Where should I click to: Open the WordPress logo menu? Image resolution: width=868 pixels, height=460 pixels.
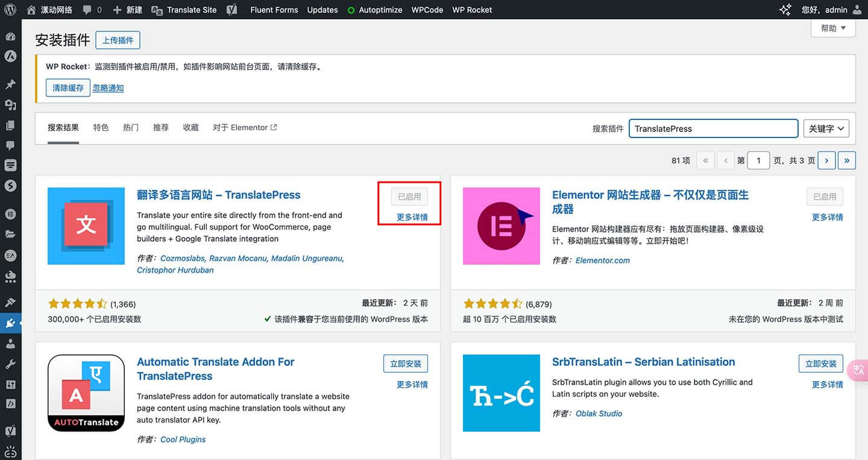tap(10, 10)
